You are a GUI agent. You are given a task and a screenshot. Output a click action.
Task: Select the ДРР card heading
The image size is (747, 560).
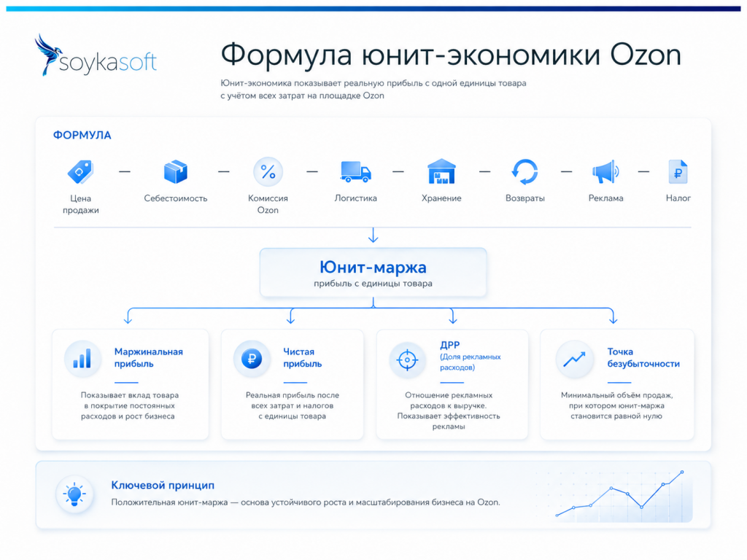[x=449, y=345]
